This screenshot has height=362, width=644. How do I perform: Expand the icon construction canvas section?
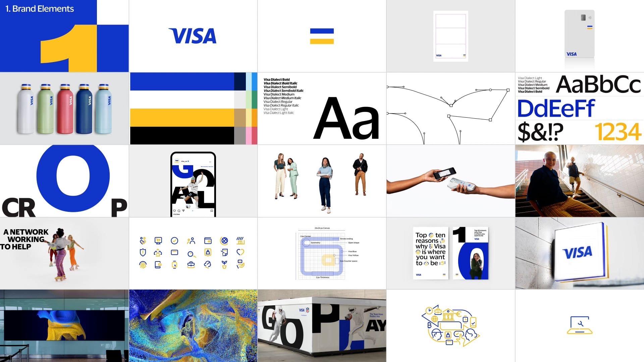(x=322, y=253)
